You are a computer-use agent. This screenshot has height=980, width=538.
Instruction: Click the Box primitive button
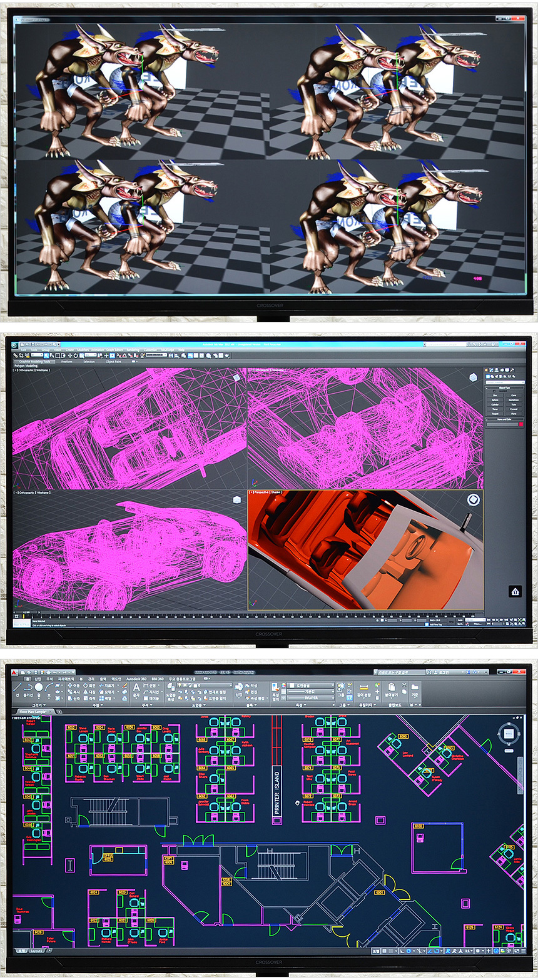(x=495, y=396)
